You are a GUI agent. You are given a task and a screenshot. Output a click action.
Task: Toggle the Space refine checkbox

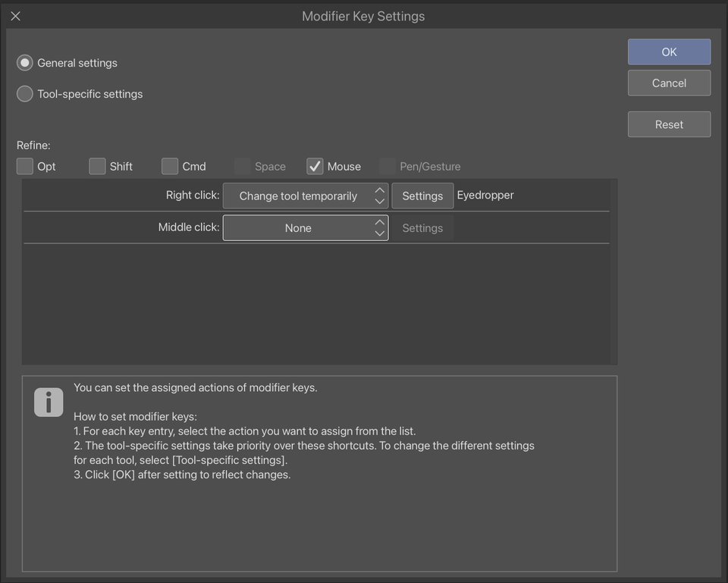pyautogui.click(x=243, y=166)
